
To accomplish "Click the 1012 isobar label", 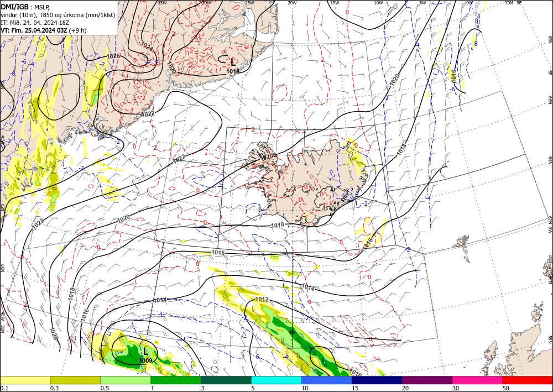I will click(262, 299).
